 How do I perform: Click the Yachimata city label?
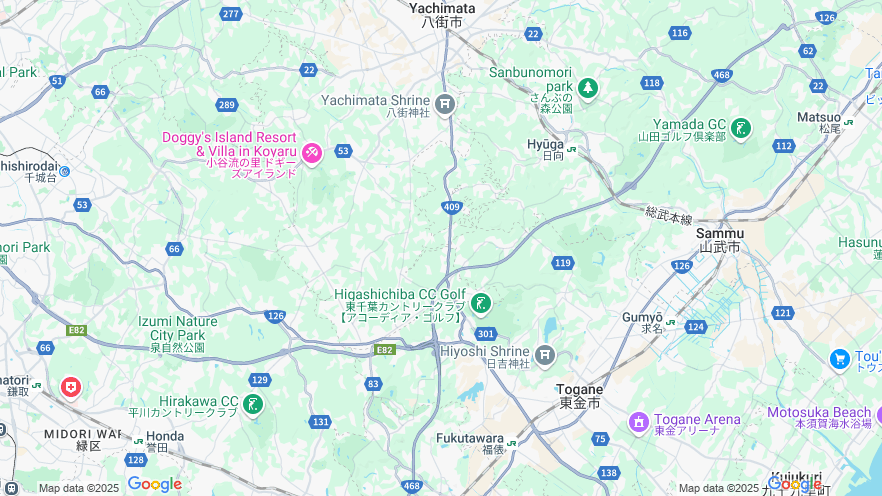tap(442, 15)
